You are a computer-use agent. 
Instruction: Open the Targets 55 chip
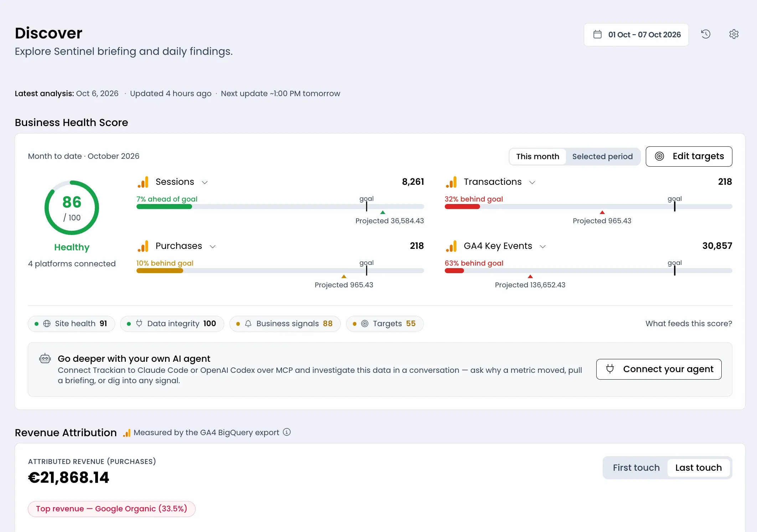(385, 324)
